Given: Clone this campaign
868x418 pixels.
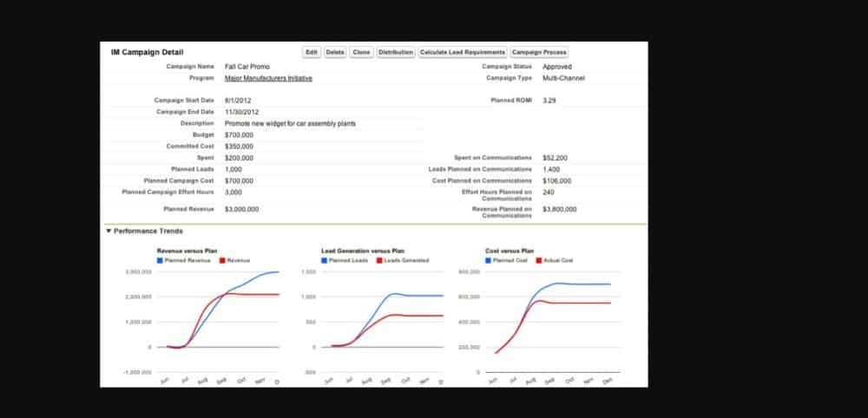Looking at the screenshot, I should tap(362, 52).
